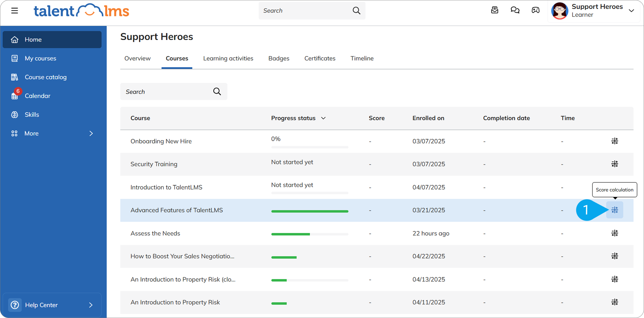644x318 pixels.
Task: Open score calculation for Property Risk (clone)
Action: coord(615,279)
